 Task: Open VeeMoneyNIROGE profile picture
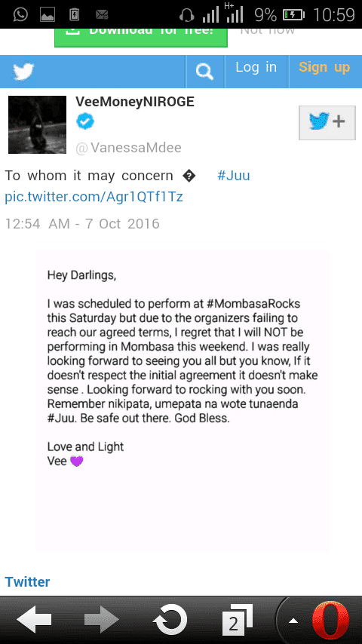click(38, 125)
